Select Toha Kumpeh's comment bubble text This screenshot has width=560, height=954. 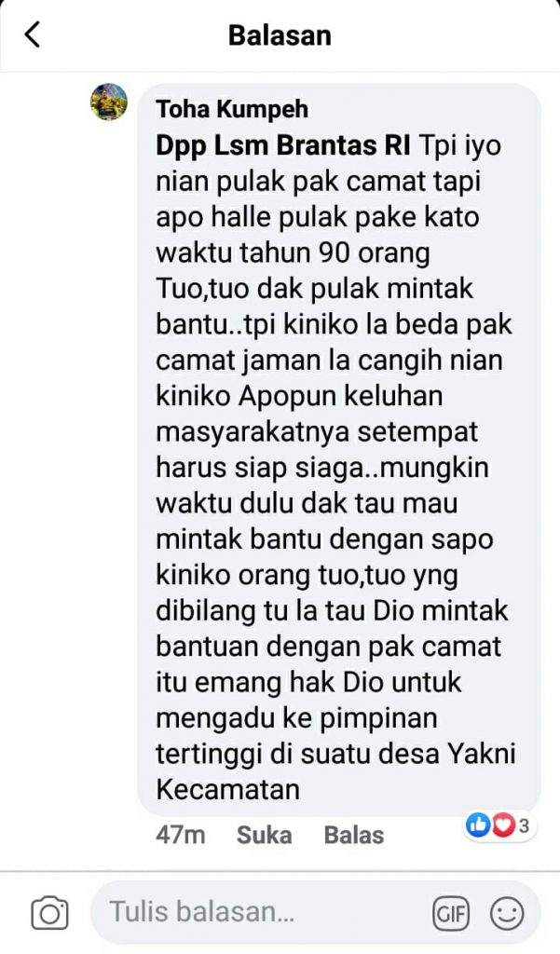click(x=339, y=450)
